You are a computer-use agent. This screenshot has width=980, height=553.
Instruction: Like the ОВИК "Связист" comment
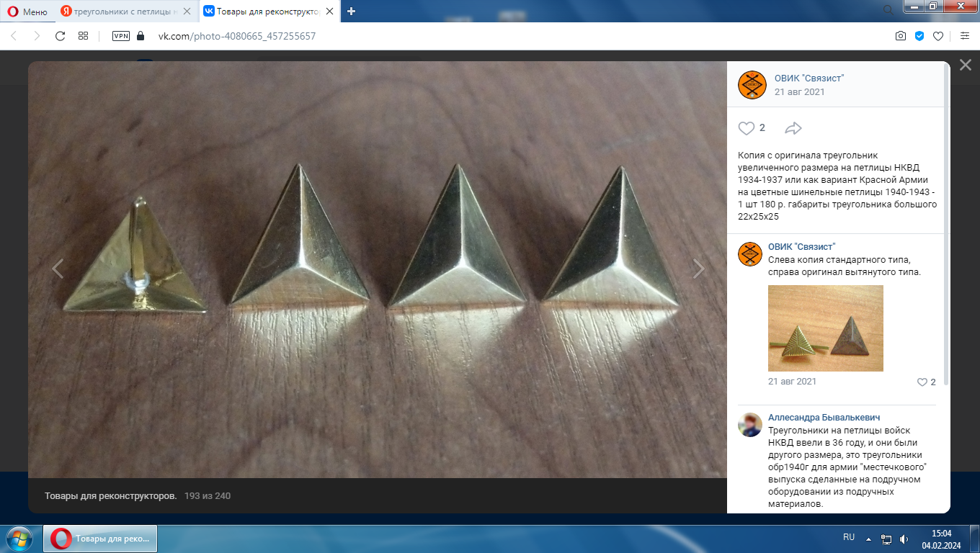coord(922,382)
